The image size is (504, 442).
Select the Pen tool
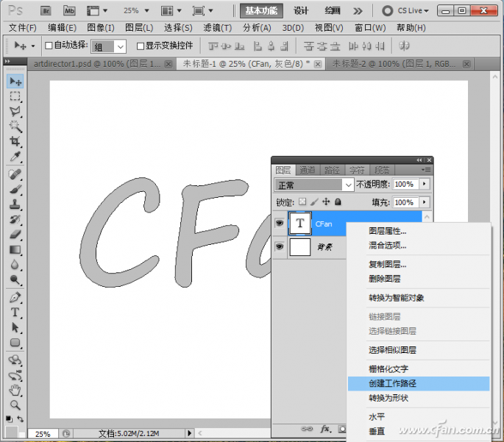point(15,297)
